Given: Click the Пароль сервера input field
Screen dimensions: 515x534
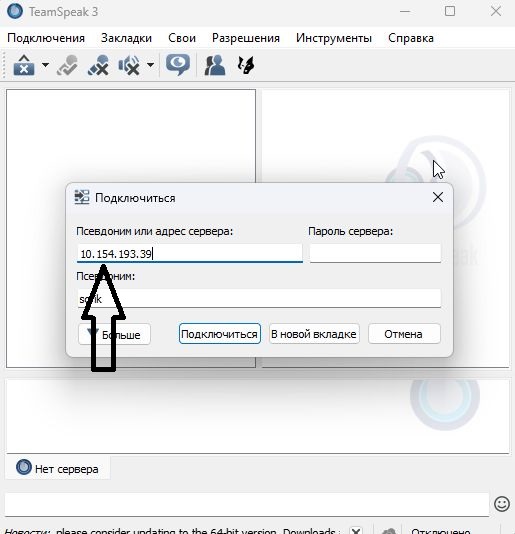Looking at the screenshot, I should [375, 253].
